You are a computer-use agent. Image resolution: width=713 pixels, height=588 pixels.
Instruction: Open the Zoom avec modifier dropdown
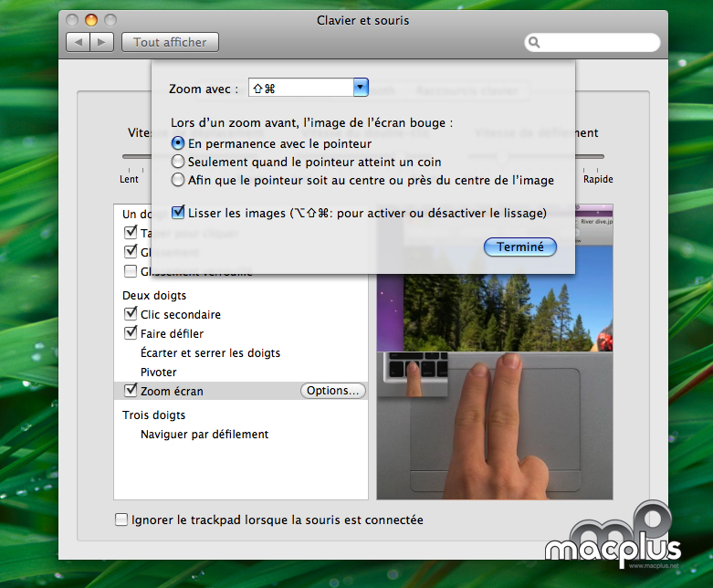click(x=361, y=88)
